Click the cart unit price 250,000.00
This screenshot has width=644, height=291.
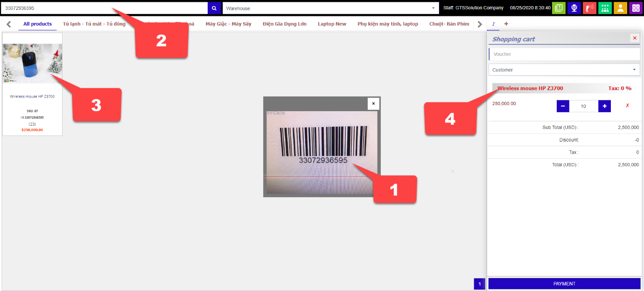pos(504,103)
